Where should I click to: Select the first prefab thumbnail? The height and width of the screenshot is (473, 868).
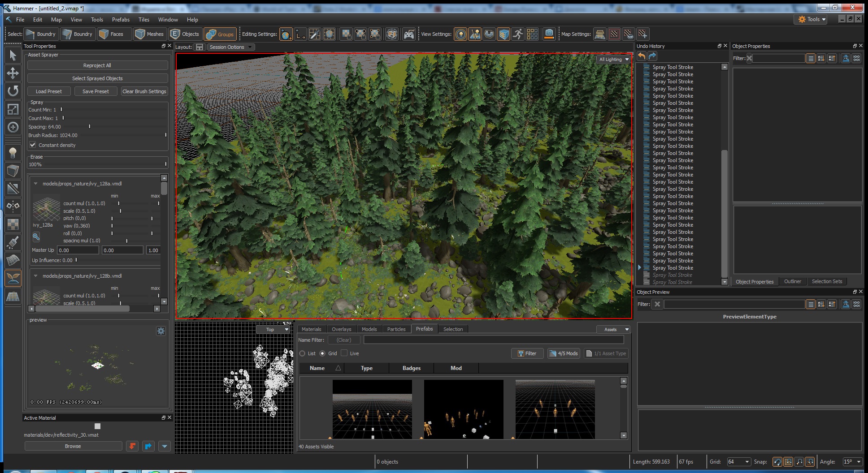coord(372,409)
